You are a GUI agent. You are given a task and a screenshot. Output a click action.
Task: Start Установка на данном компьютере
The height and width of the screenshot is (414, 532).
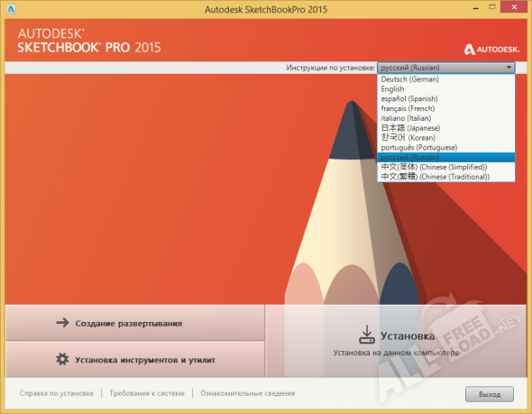[396, 341]
